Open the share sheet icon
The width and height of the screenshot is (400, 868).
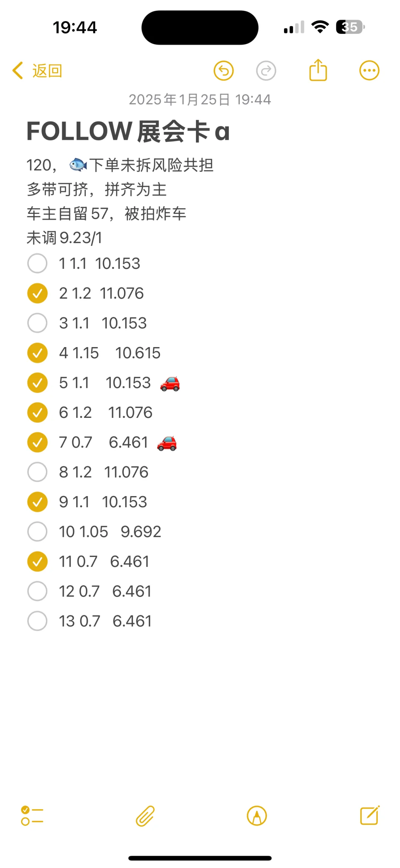click(x=318, y=70)
